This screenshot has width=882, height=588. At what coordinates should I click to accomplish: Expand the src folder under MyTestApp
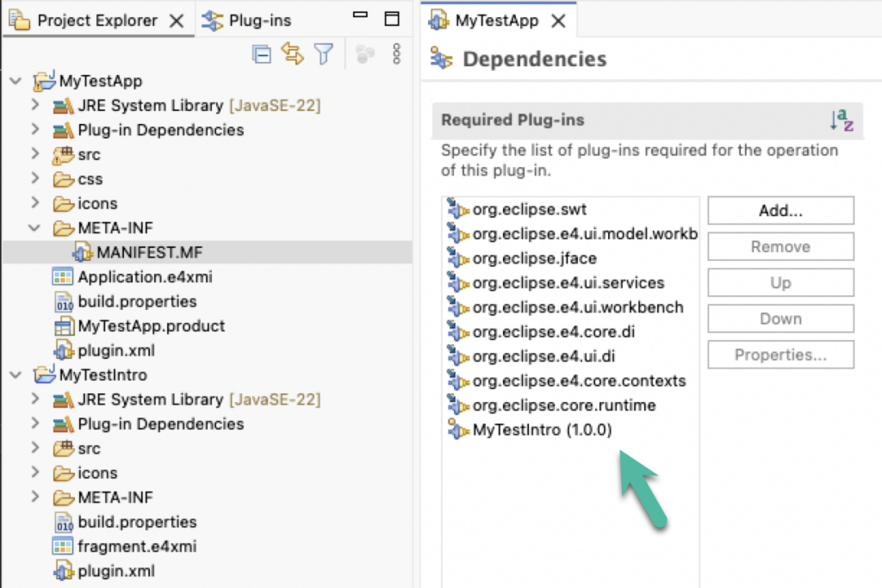click(35, 154)
